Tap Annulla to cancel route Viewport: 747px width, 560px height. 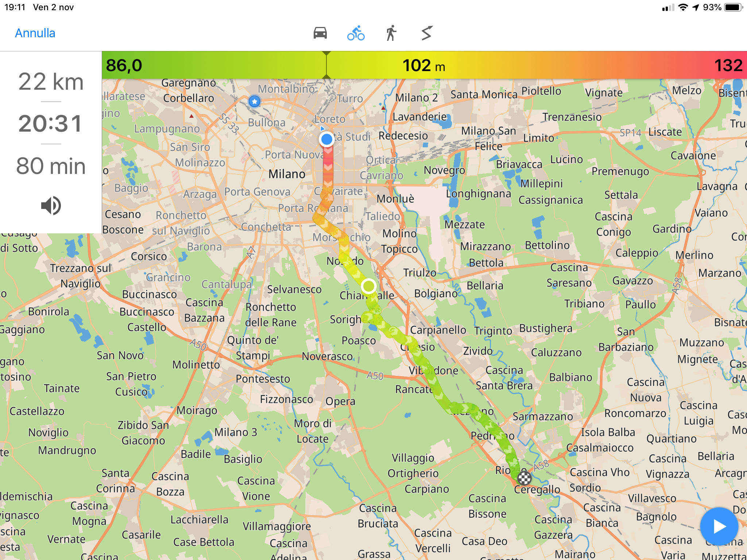coord(35,33)
